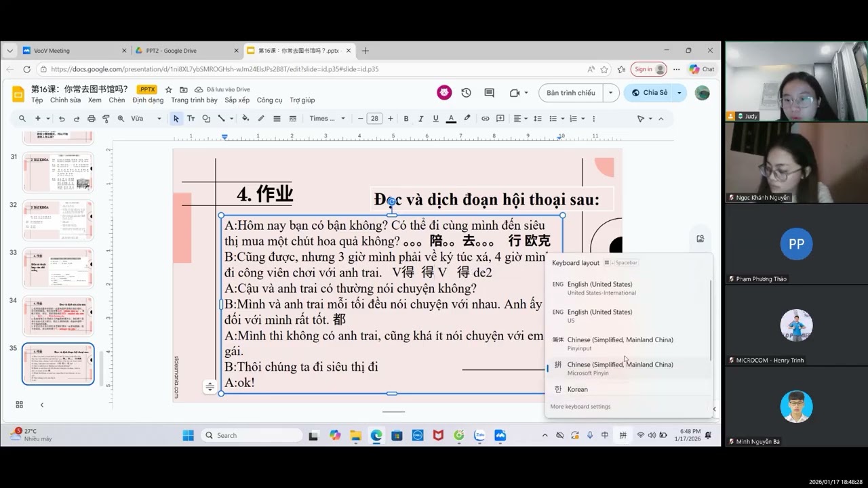This screenshot has width=868, height=488.
Task: Open line spacing options
Action: (x=538, y=119)
